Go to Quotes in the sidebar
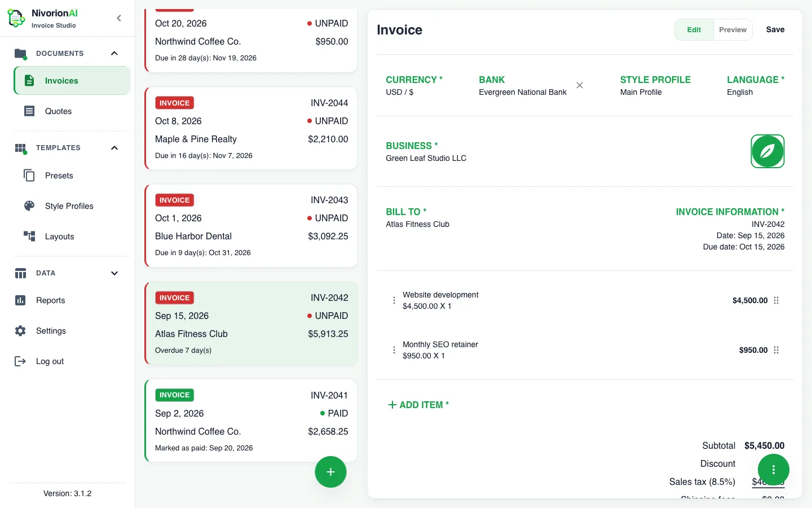The width and height of the screenshot is (812, 508). point(72,111)
